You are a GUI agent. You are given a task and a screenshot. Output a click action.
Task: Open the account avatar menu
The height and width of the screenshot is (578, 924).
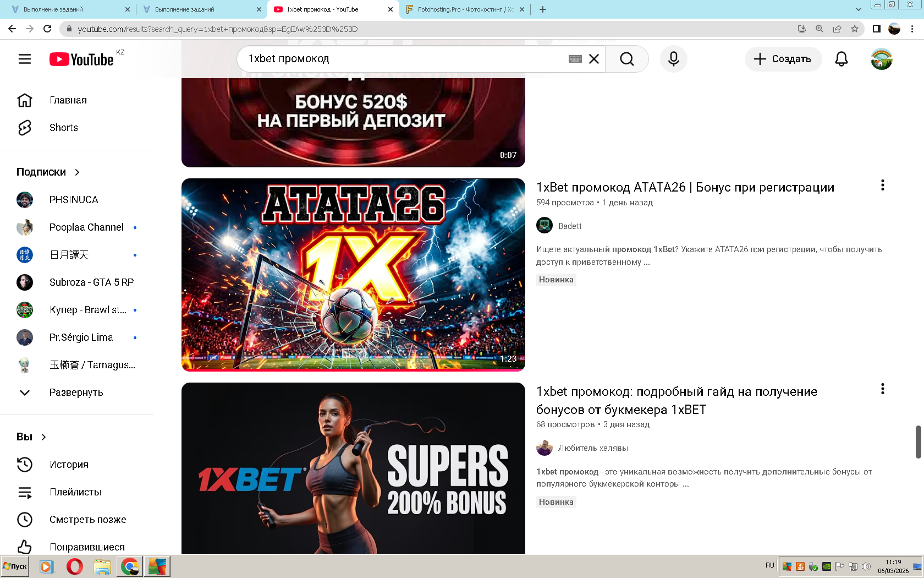click(x=882, y=59)
